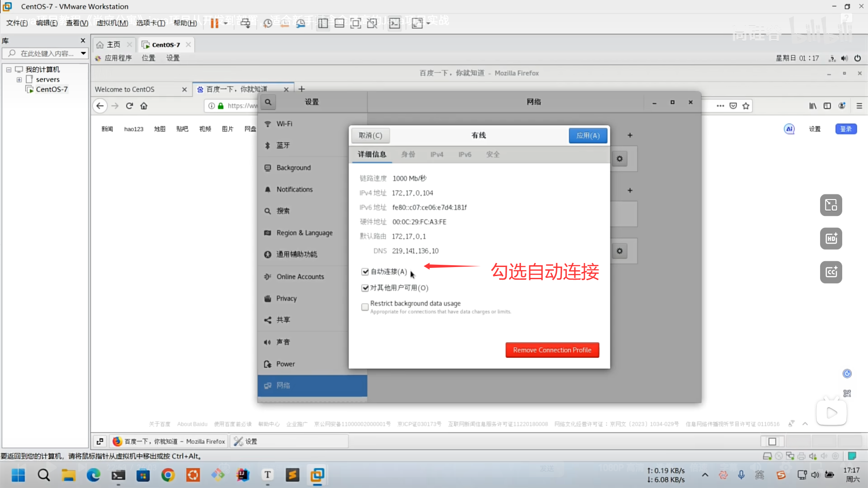
Task: Toggle the 自动连接(A) checkbox
Action: tap(365, 272)
